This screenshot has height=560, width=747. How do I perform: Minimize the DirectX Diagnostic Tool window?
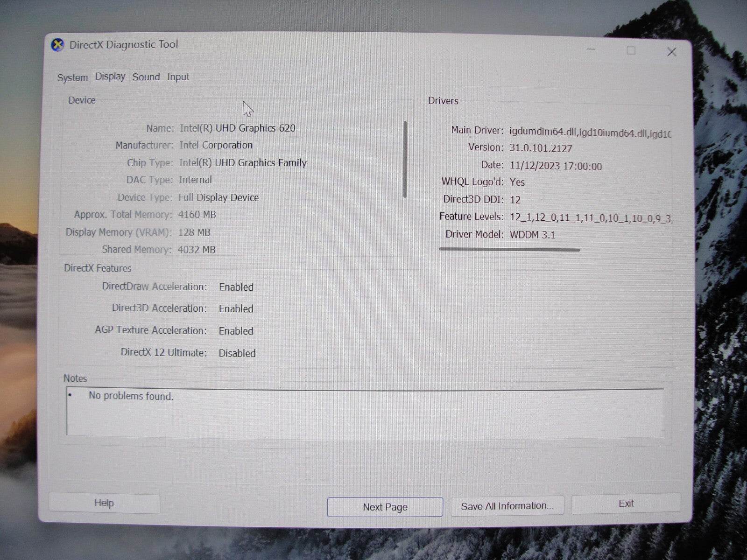pyautogui.click(x=591, y=50)
